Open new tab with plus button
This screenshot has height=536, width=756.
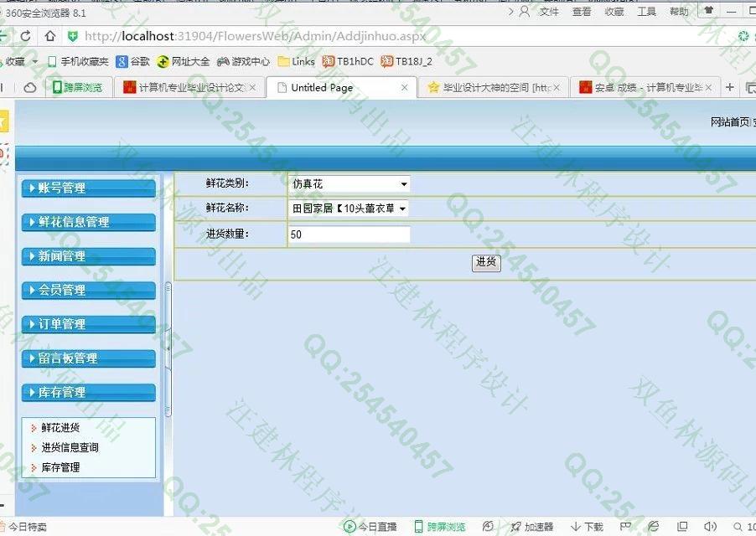click(729, 87)
